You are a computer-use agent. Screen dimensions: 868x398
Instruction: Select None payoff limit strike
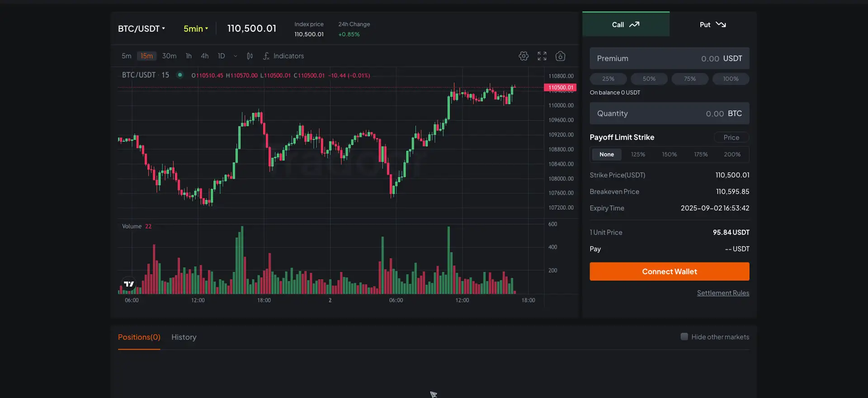coord(606,155)
